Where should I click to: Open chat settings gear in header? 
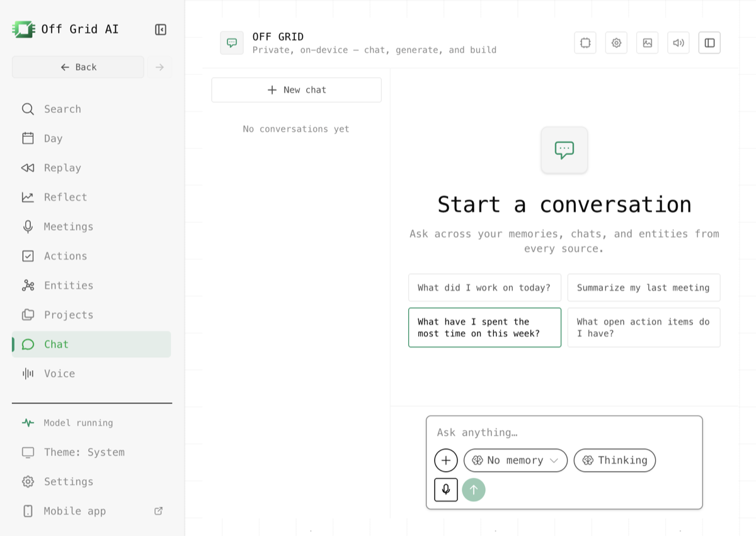tap(616, 43)
